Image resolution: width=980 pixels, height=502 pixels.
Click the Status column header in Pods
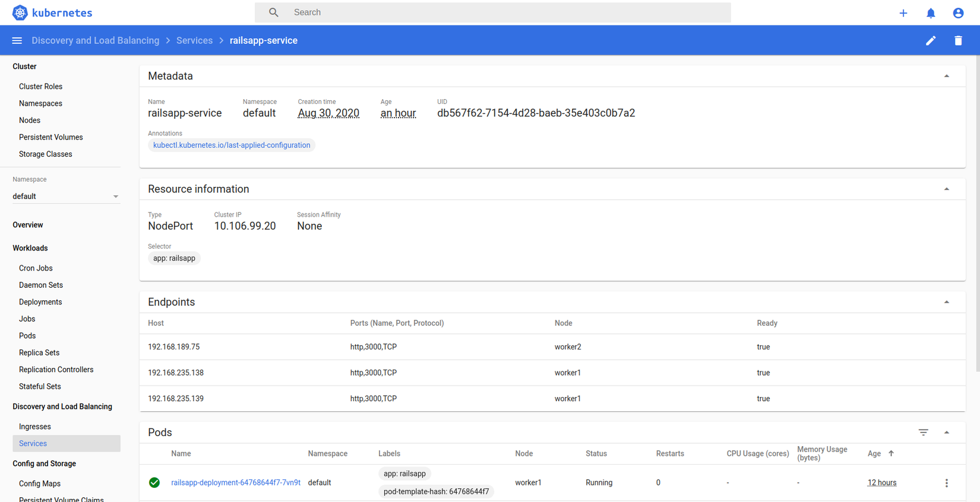(596, 454)
